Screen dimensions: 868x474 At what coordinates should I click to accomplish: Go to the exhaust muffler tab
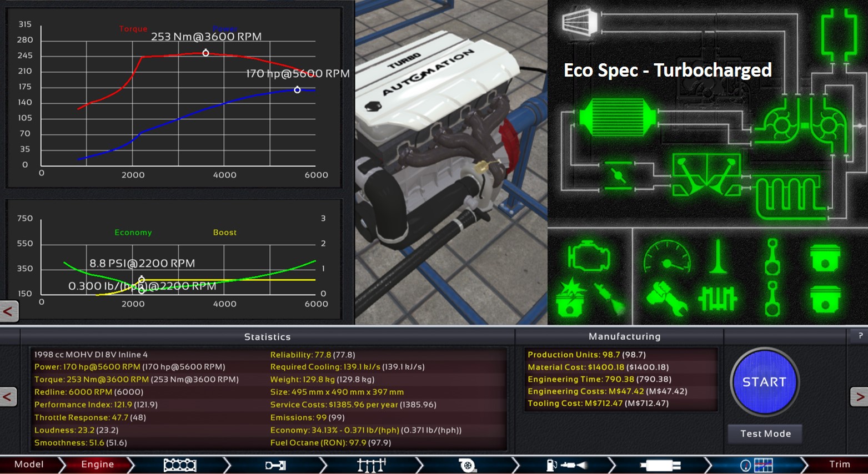660,465
